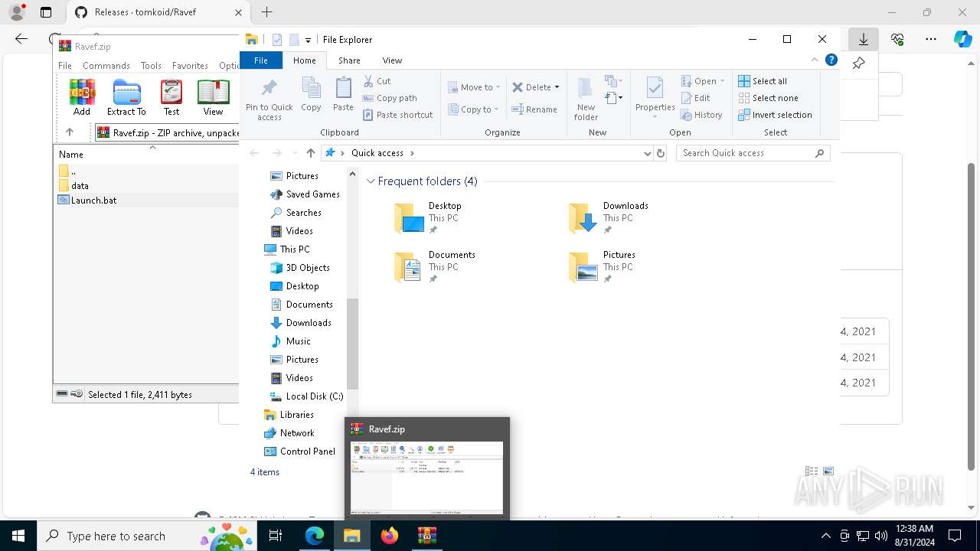The image size is (980, 551).
Task: Switch to the View tab
Action: point(392,60)
